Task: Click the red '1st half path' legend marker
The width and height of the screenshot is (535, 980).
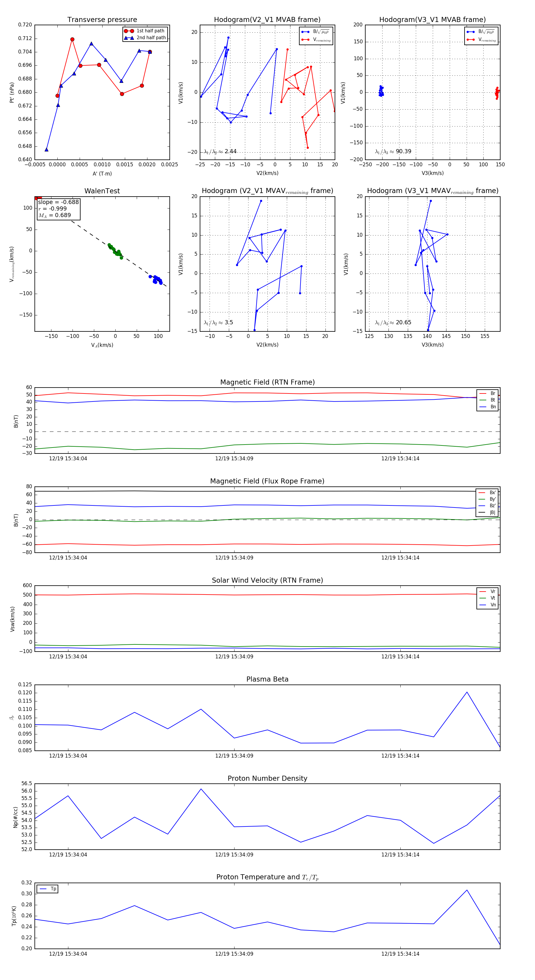Action: (129, 31)
